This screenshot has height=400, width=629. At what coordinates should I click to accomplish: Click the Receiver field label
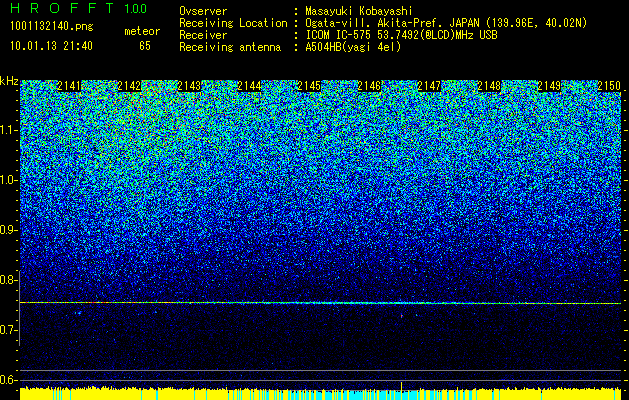click(203, 35)
